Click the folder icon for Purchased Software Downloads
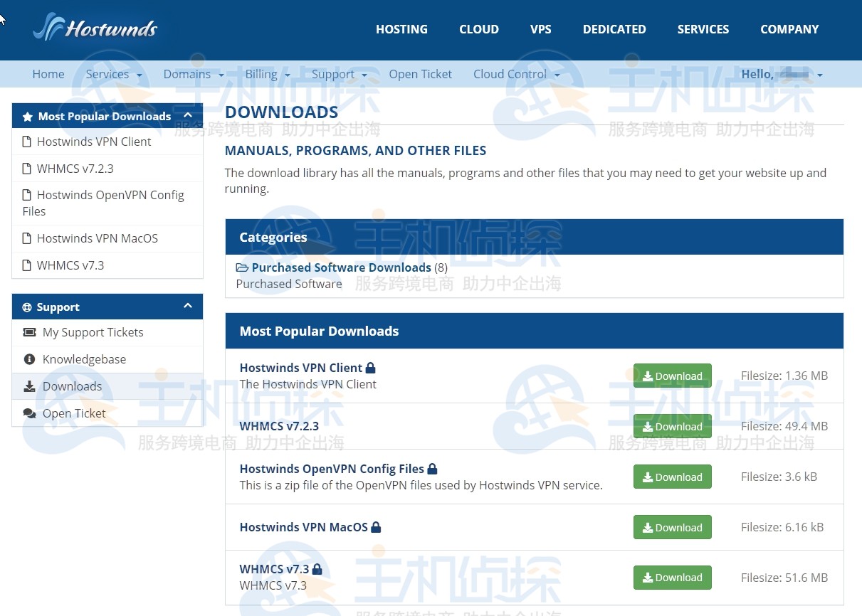Viewport: 862px width, 616px height. click(x=242, y=267)
